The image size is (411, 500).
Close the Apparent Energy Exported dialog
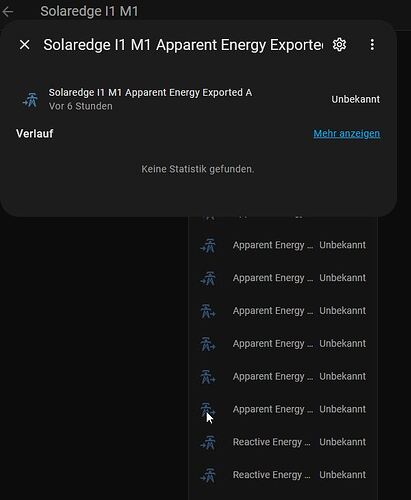pyautogui.click(x=25, y=45)
